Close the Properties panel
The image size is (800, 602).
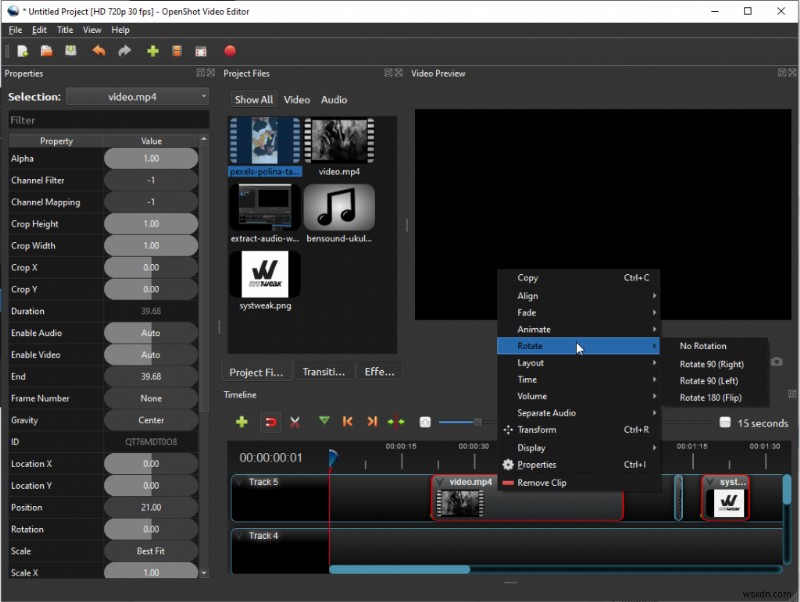coord(211,73)
